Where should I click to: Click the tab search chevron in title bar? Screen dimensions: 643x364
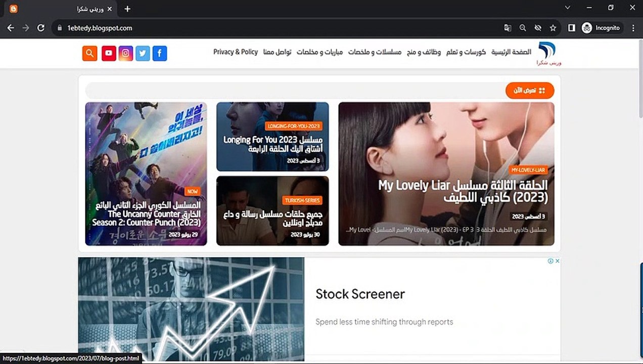[x=568, y=8]
